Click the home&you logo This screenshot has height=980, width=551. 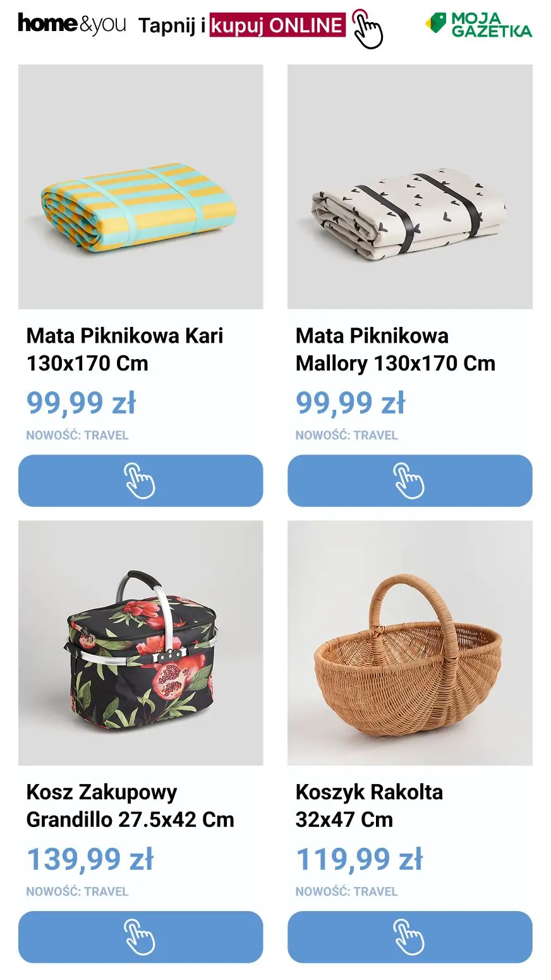[x=71, y=24]
